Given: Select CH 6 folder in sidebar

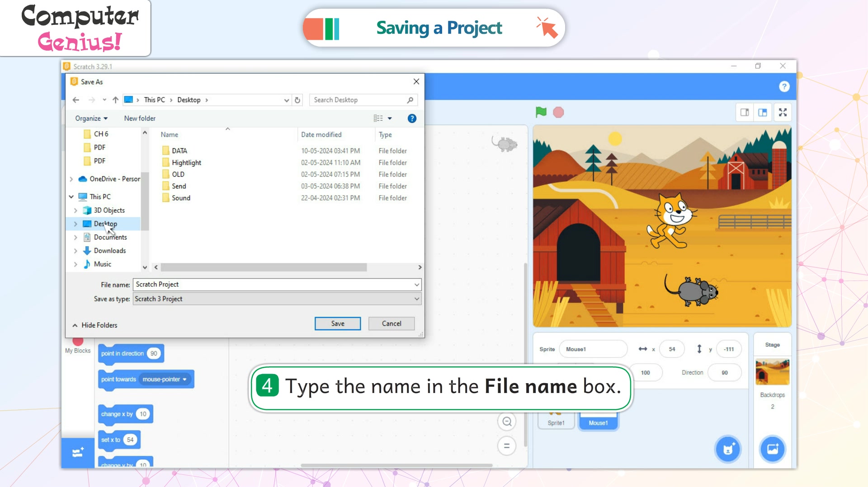Looking at the screenshot, I should point(101,134).
